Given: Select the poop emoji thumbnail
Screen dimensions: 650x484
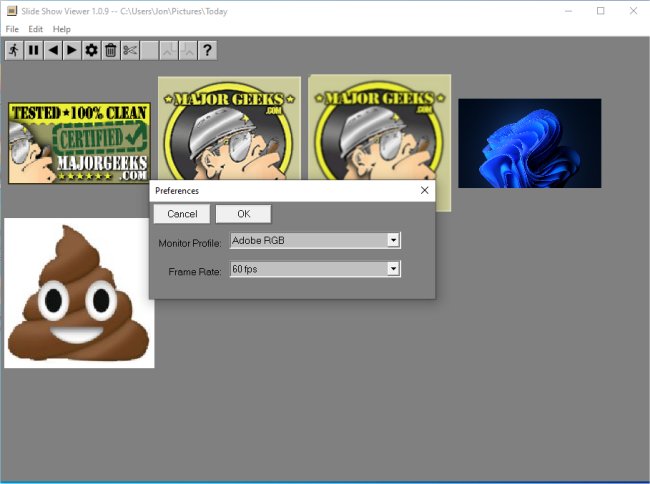Looking at the screenshot, I should pos(79,293).
